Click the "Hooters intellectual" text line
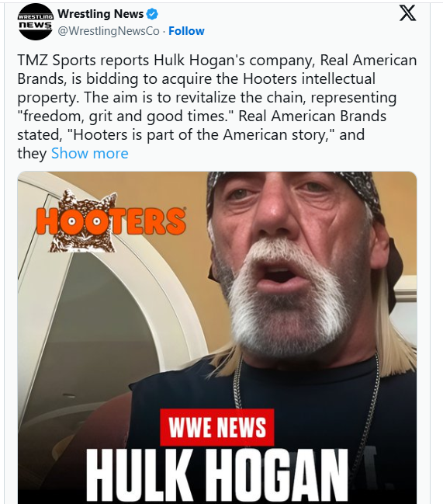Viewport: 443px width, 504px height. pyautogui.click(x=309, y=78)
